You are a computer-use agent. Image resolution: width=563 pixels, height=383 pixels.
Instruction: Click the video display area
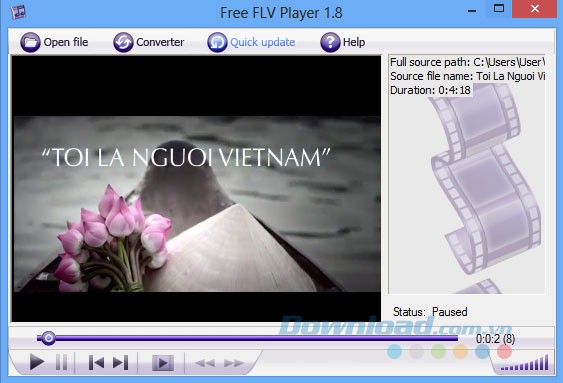(x=196, y=188)
